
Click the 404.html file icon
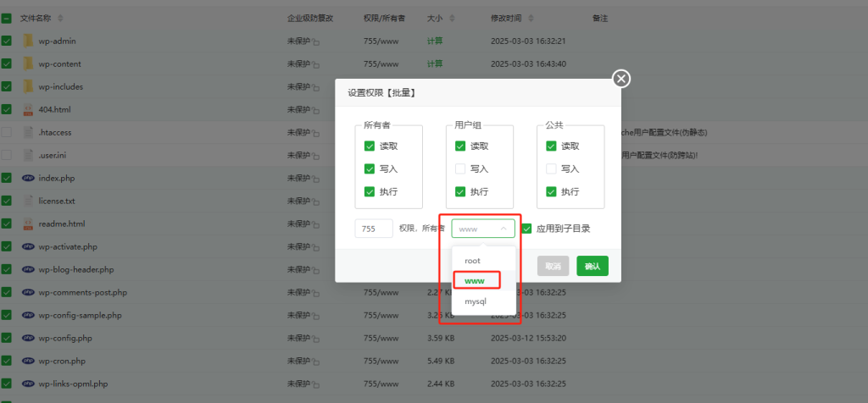pyautogui.click(x=28, y=109)
